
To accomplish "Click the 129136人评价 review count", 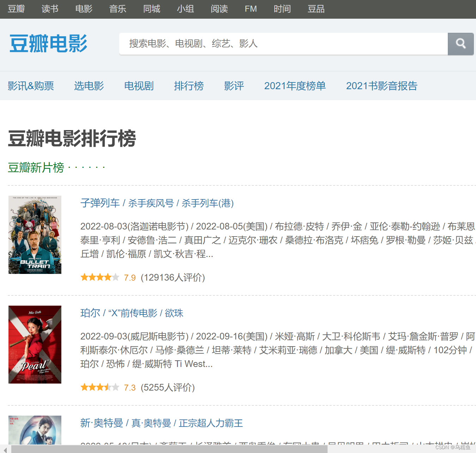I will click(173, 277).
